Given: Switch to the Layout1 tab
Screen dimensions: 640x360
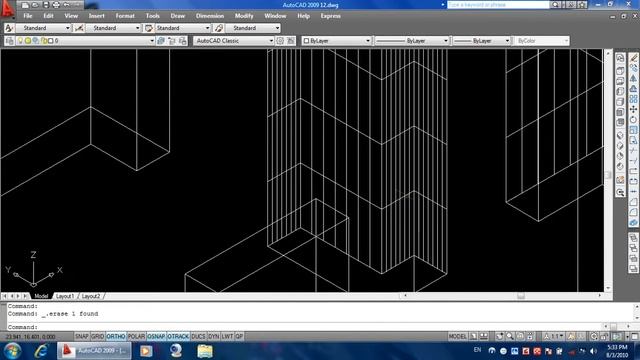Looking at the screenshot, I should pyautogui.click(x=65, y=296).
